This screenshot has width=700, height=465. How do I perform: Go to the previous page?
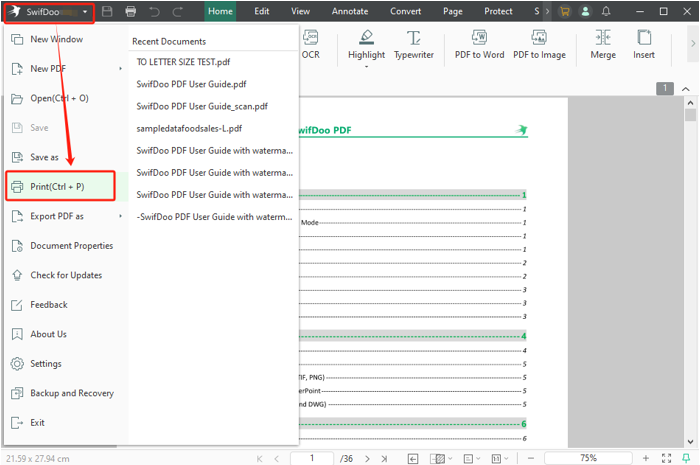276,458
